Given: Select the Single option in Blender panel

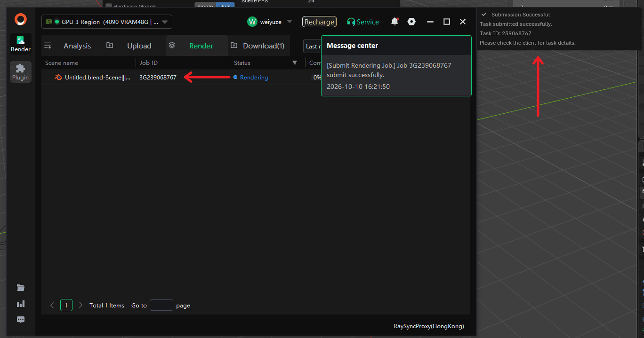Looking at the screenshot, I should tap(205, 6).
